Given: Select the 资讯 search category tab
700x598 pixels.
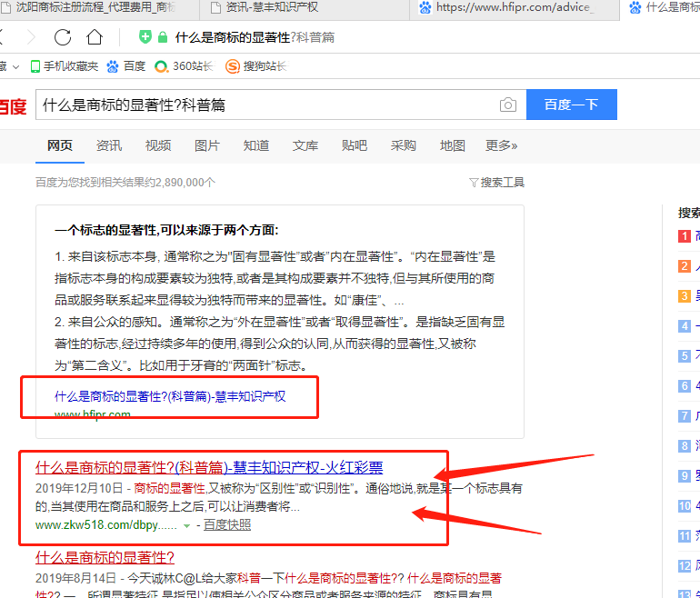Looking at the screenshot, I should pyautogui.click(x=109, y=145).
